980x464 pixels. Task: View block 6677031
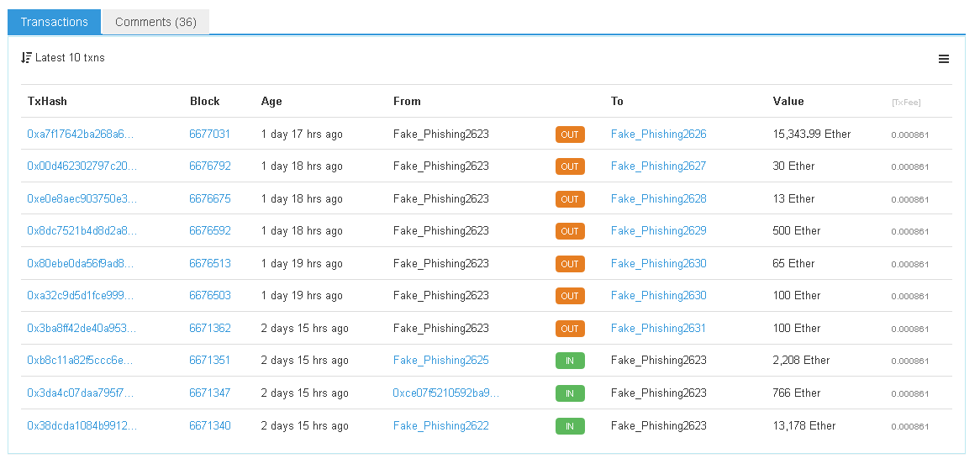(210, 134)
